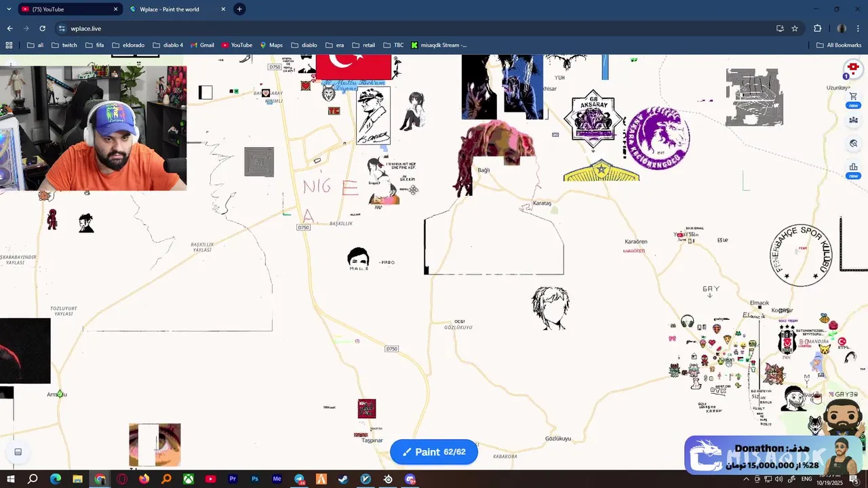The width and height of the screenshot is (868, 488).
Task: Open the Wplace alliance group icon
Action: pyautogui.click(x=853, y=120)
